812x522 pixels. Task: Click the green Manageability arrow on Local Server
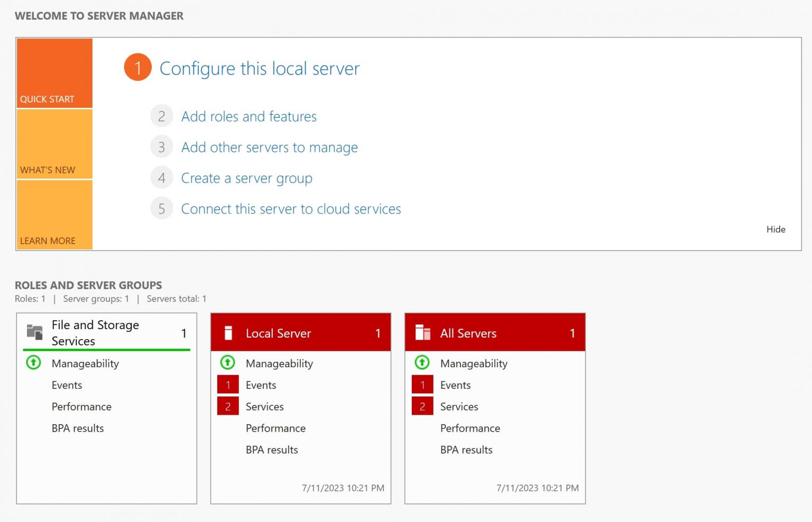(227, 363)
